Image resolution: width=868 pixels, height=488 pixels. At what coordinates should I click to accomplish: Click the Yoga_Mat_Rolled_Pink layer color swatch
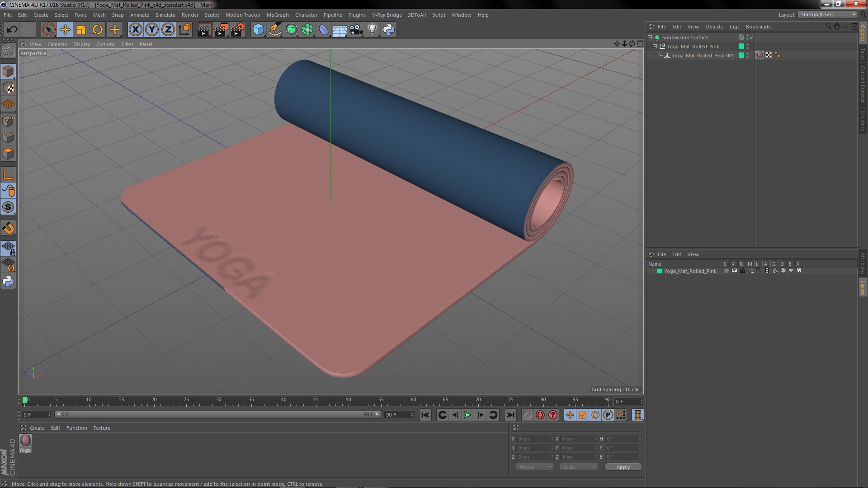click(x=660, y=271)
